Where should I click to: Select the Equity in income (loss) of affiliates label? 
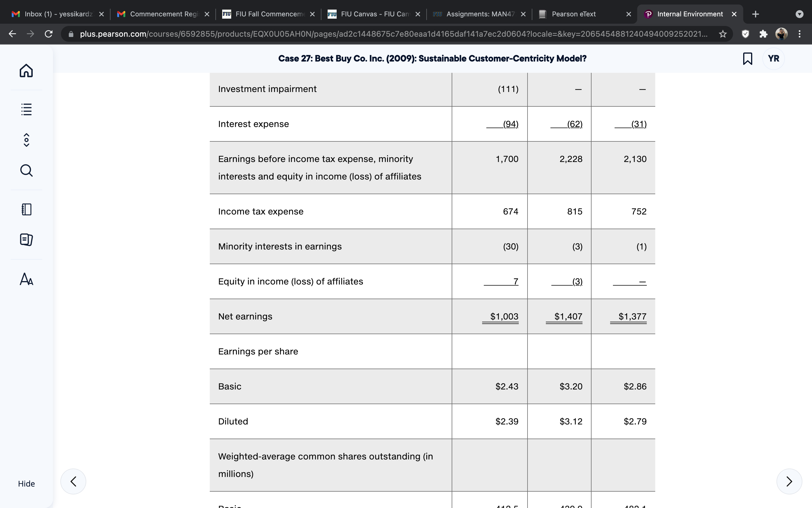[291, 281]
